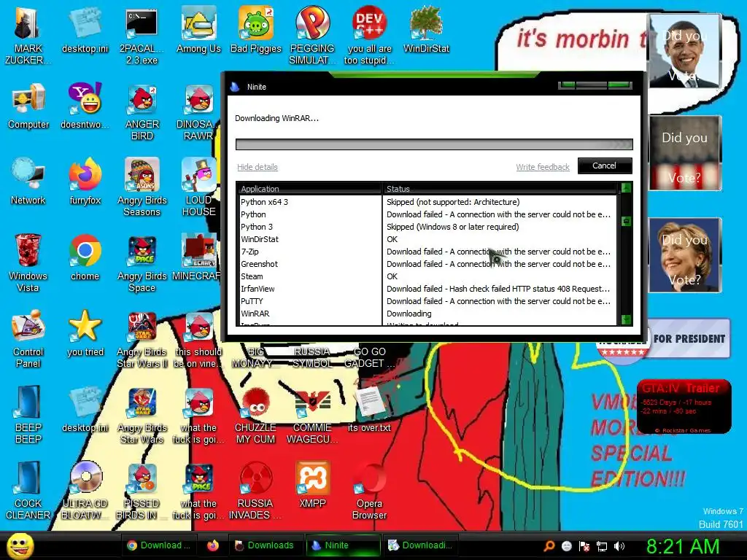Screen dimensions: 747x560
Task: Select the WinDirStat row in Ninite list
Action: [427, 239]
